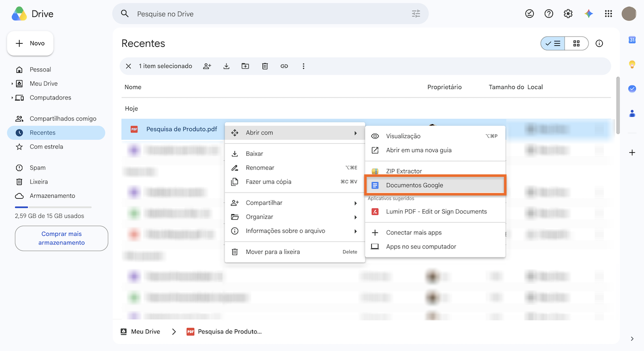Click the search magnifier icon
Image resolution: width=644 pixels, height=351 pixels.
coord(125,14)
